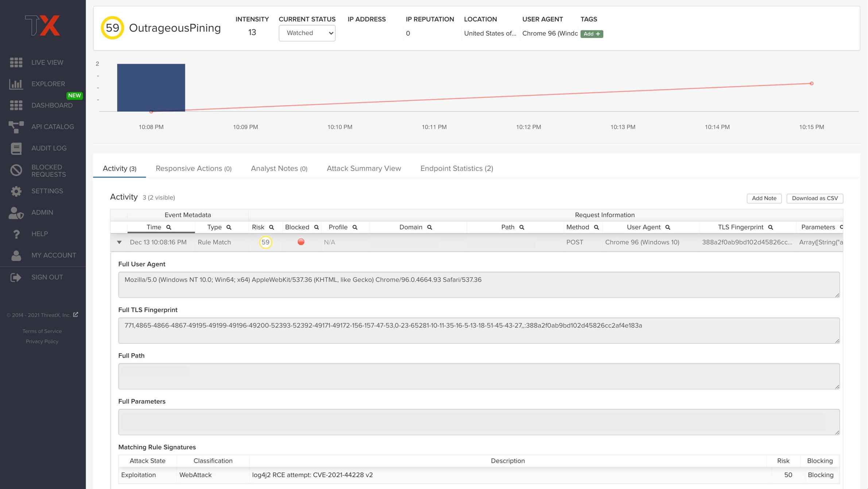The height and width of the screenshot is (489, 868).
Task: Open Blocked Requests icon
Action: click(x=16, y=170)
